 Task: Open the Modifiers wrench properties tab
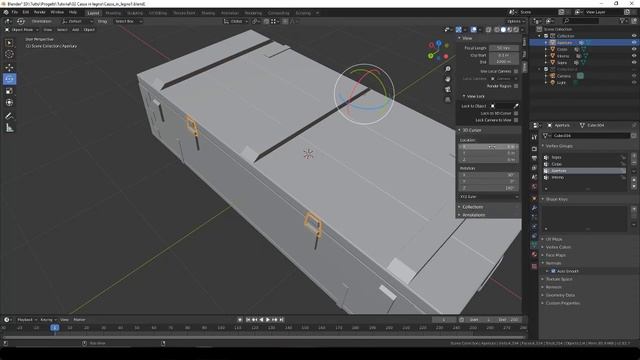(534, 208)
